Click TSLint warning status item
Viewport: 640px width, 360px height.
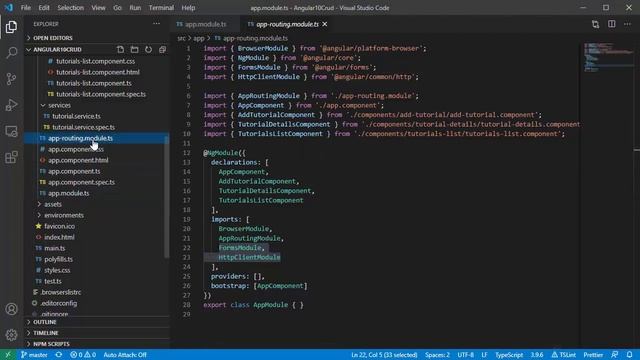[564, 355]
